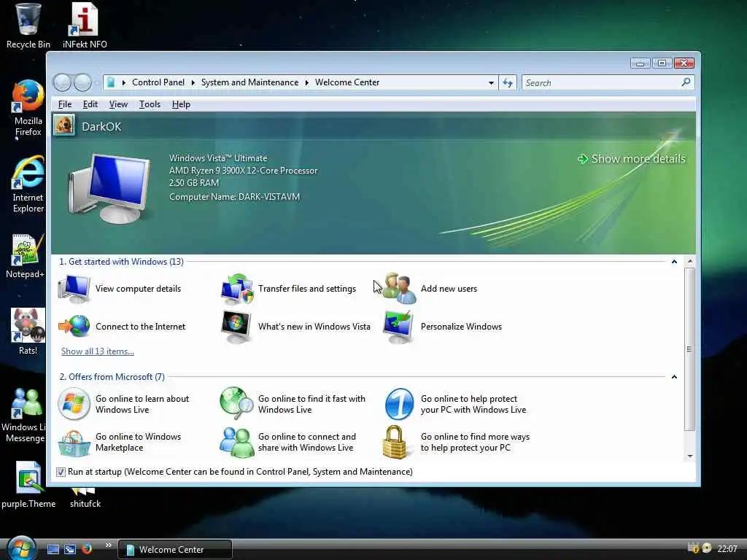The width and height of the screenshot is (747, 560).
Task: Click first system tray notification icon
Action: [x=693, y=548]
